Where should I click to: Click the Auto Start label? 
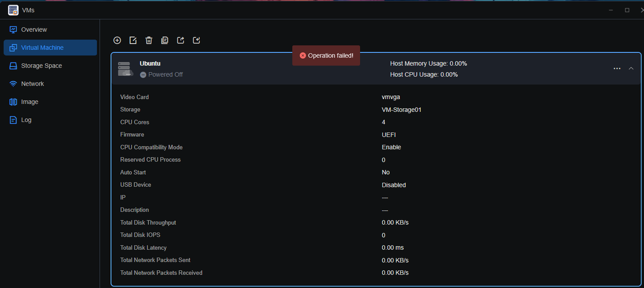pyautogui.click(x=133, y=172)
